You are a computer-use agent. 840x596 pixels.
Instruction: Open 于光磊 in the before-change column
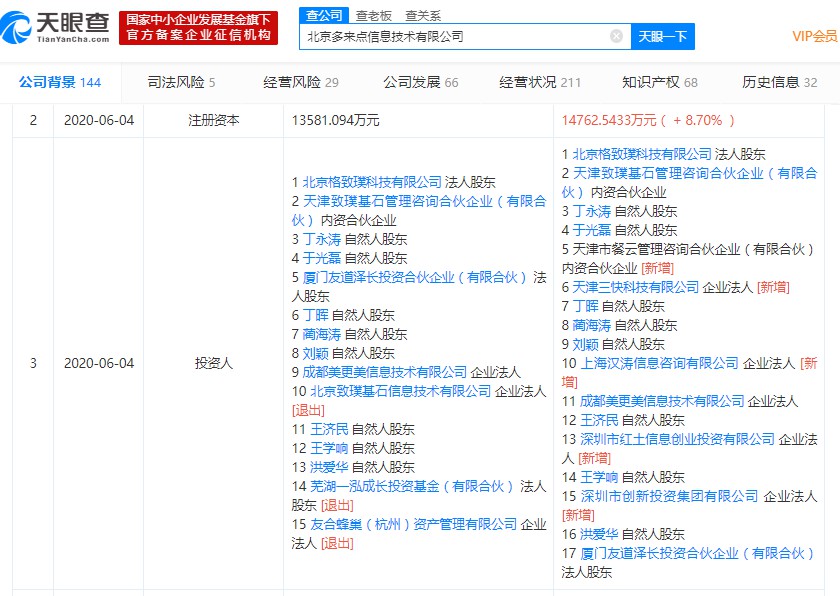click(321, 258)
